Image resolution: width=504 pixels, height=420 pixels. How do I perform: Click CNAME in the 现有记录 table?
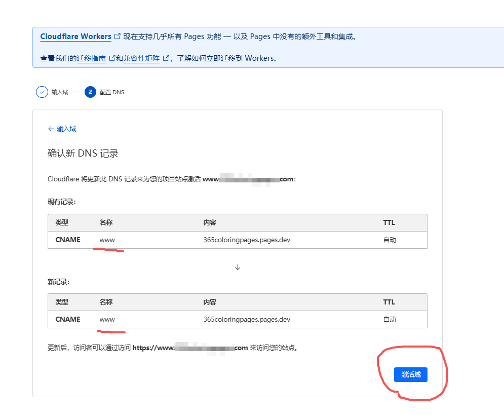click(x=68, y=240)
